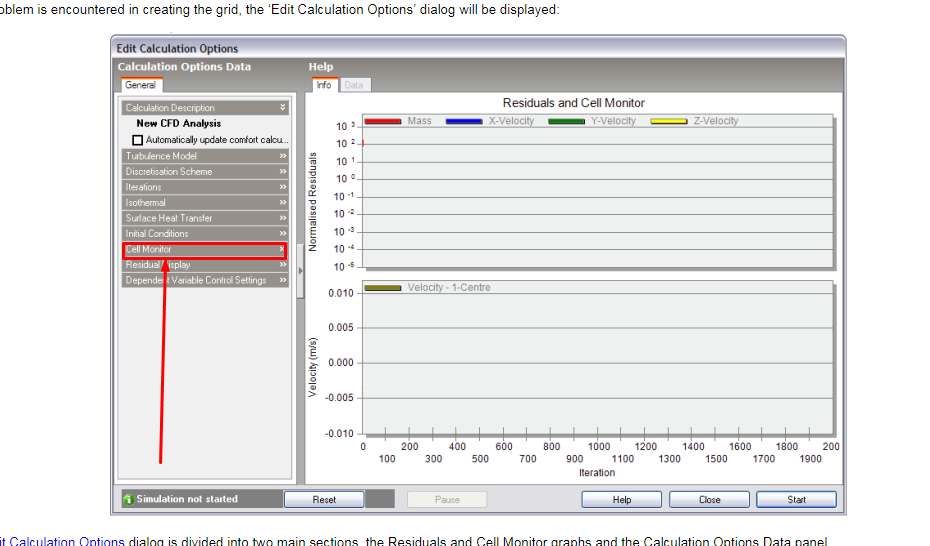This screenshot has width=930, height=546.
Task: Click the blue X-Velocity legend swatch
Action: [x=464, y=121]
